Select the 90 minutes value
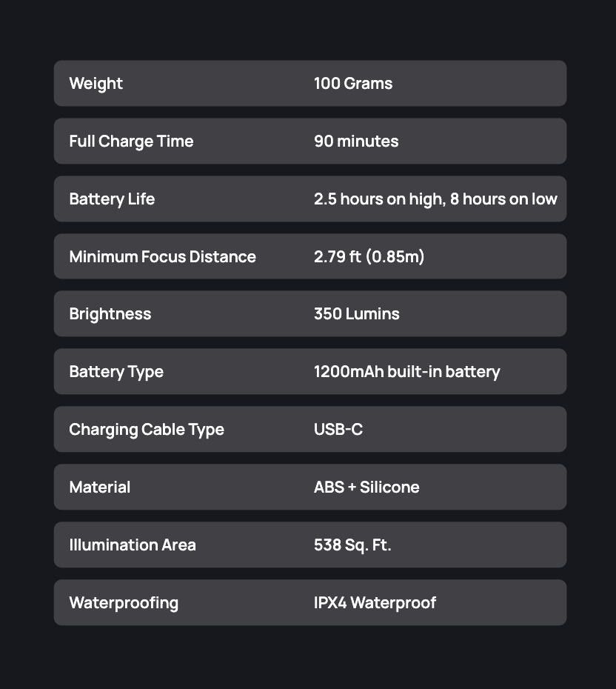616x689 pixels. pyautogui.click(x=356, y=142)
